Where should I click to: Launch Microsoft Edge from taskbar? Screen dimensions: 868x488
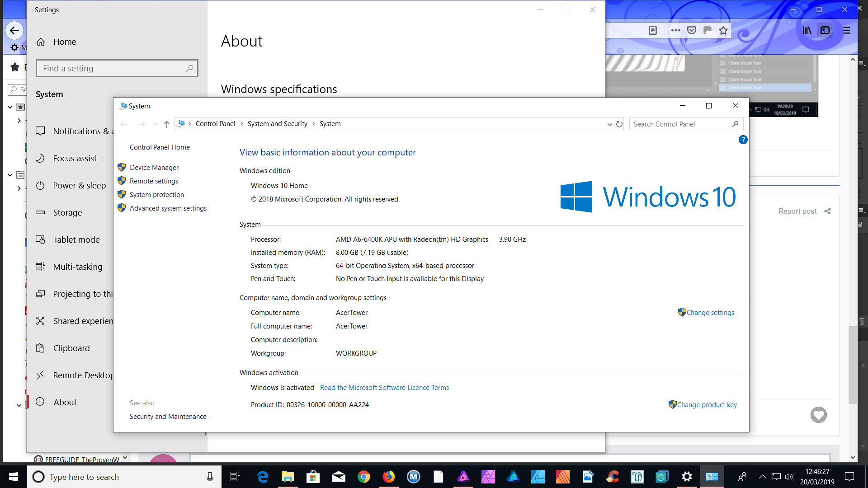[263, 477]
